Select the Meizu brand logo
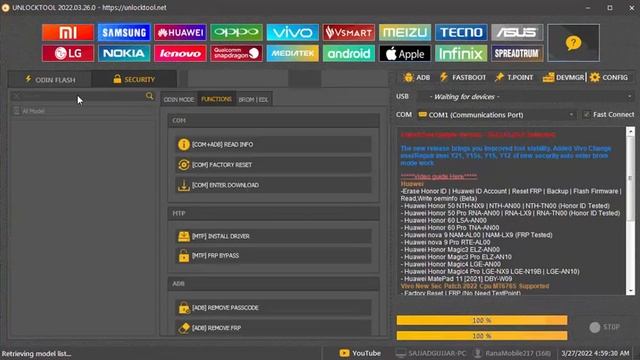 click(405, 32)
